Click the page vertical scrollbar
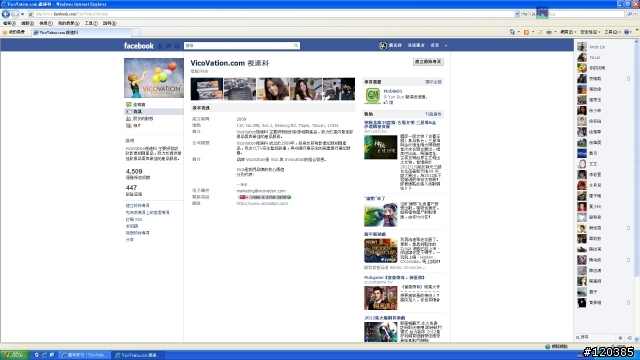640x360 pixels. [x=637, y=191]
